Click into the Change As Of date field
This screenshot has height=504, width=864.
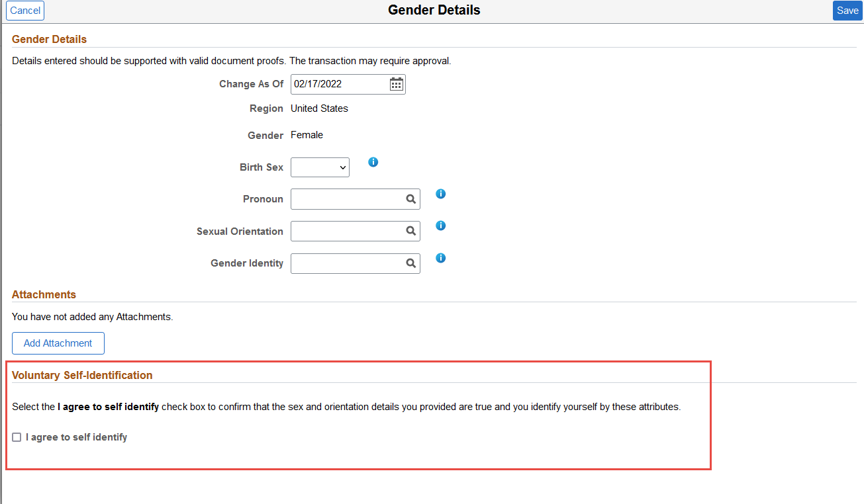coord(339,84)
